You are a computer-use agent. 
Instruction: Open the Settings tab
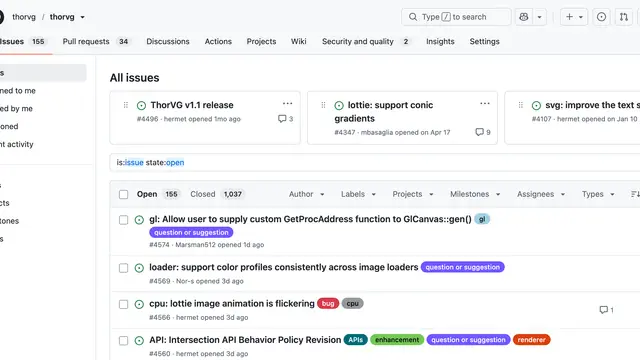(x=484, y=41)
